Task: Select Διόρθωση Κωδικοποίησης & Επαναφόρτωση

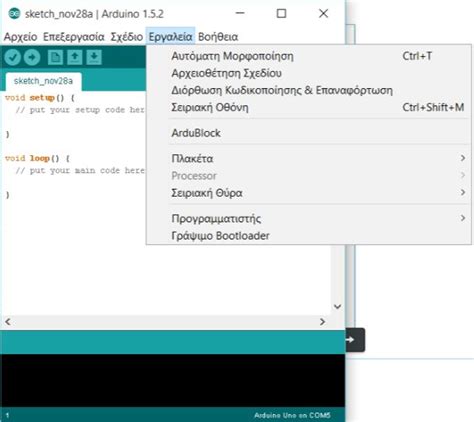Action: pyautogui.click(x=309, y=90)
